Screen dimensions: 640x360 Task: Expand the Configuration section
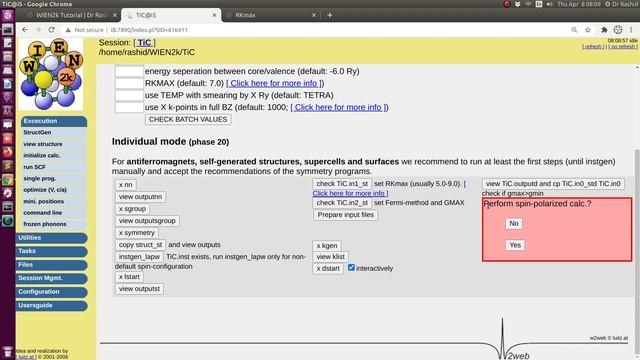click(x=51, y=292)
